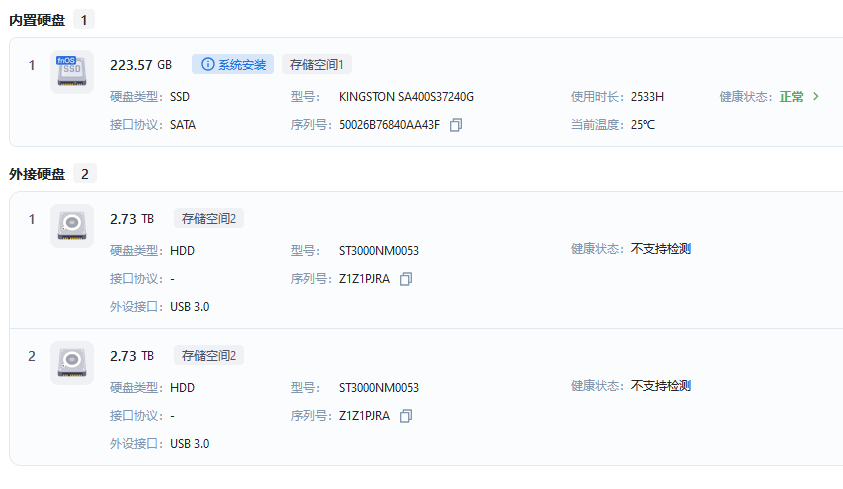843x489 pixels.
Task: Open 存储空间2 tag on external disk 1
Action: (x=209, y=218)
